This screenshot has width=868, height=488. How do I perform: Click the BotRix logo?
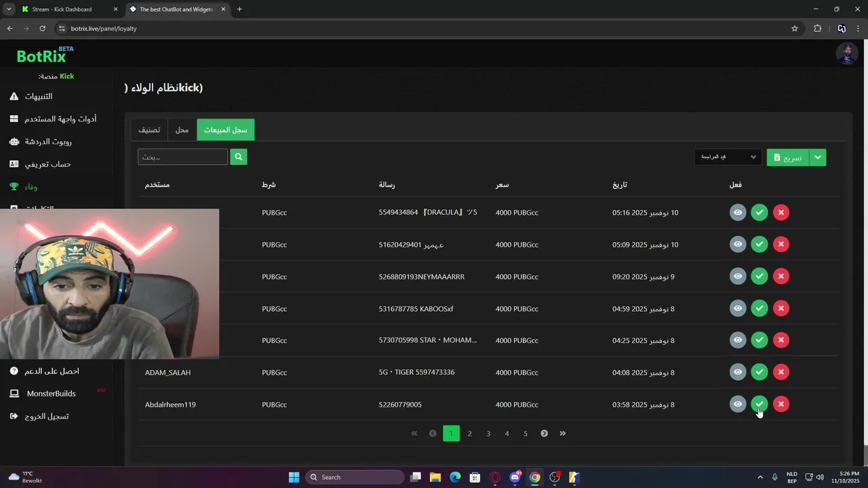(x=45, y=55)
